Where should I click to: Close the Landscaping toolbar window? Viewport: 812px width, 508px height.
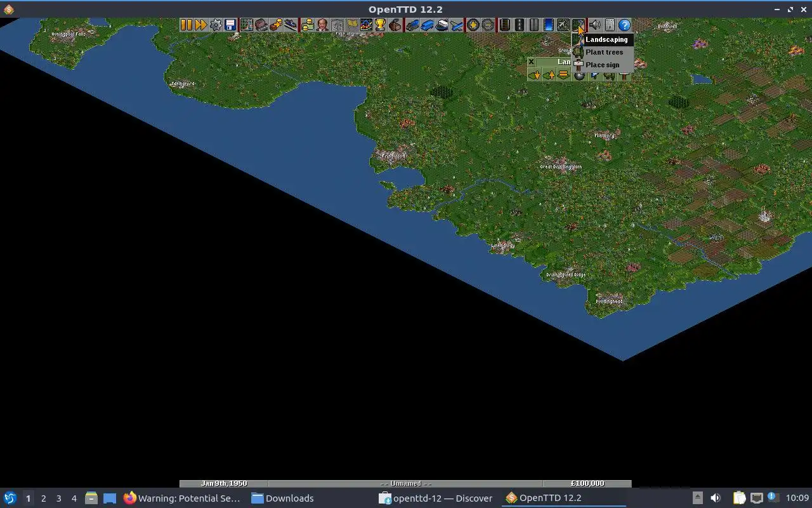point(531,62)
